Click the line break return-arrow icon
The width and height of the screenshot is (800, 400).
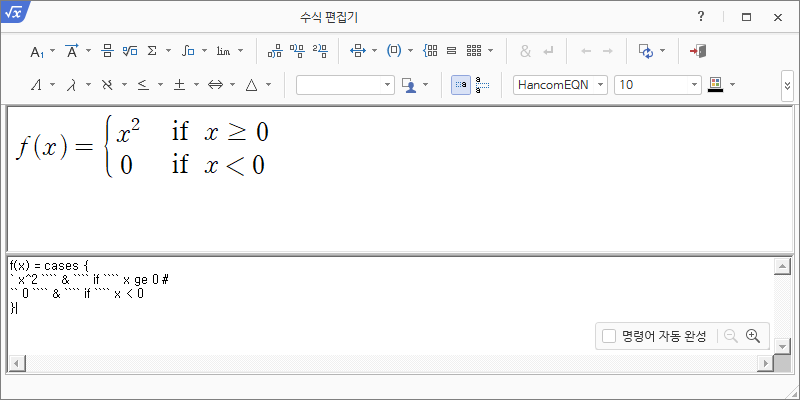click(548, 51)
